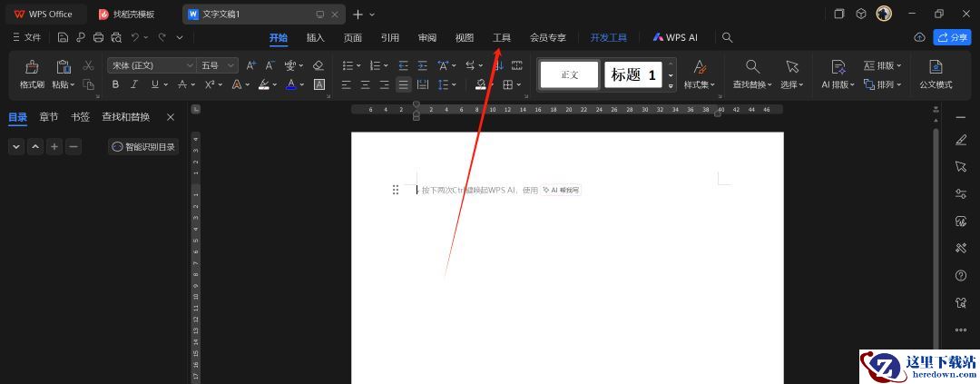
Task: Click the 智能识别目录 button
Action: coord(143,146)
